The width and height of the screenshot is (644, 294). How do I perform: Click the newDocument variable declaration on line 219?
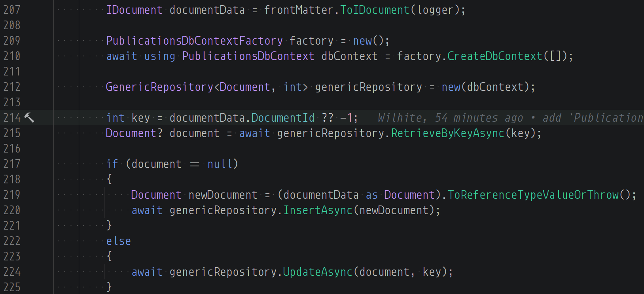pyautogui.click(x=223, y=195)
